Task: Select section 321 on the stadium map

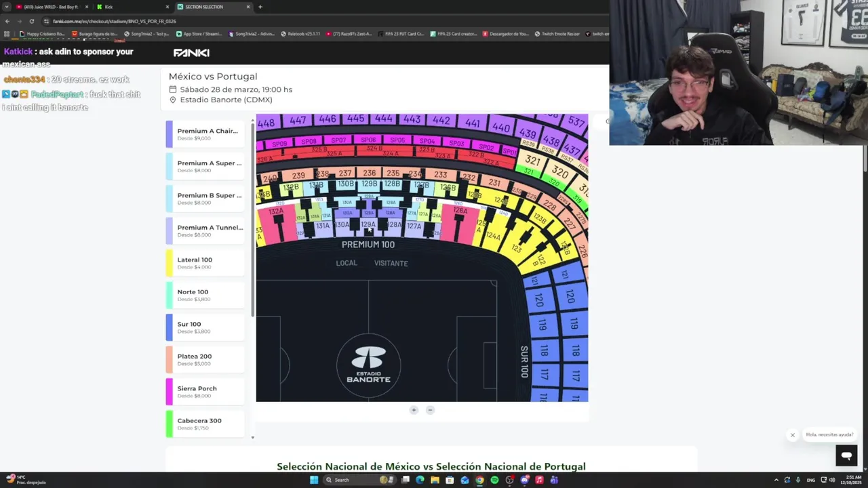Action: pos(532,161)
